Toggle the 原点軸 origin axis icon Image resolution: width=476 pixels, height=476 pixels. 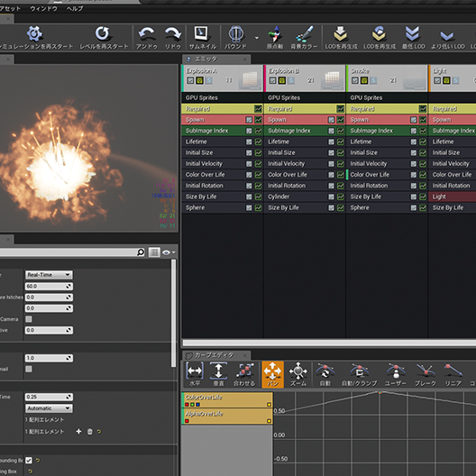[275, 33]
